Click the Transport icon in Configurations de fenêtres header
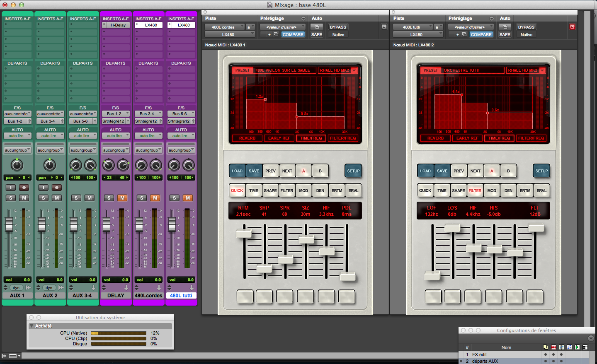 (x=577, y=347)
